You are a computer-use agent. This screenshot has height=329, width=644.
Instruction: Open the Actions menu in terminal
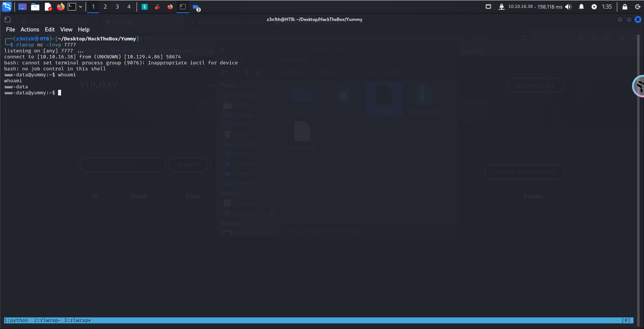tap(30, 30)
